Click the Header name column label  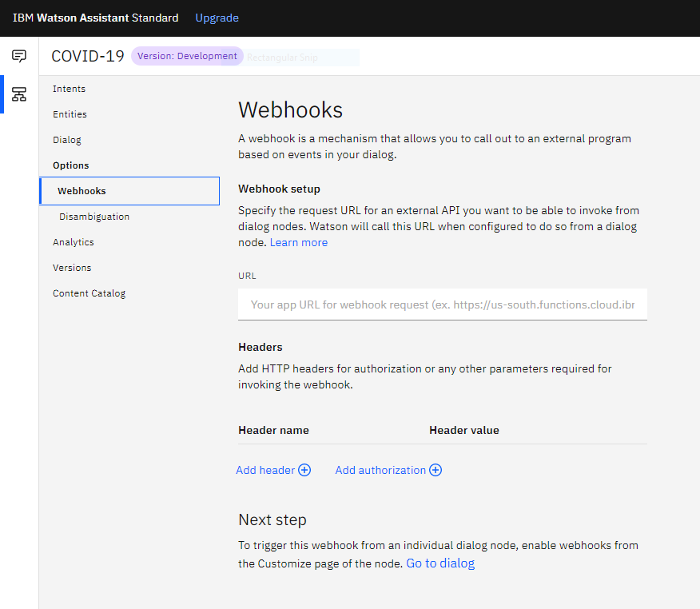coord(273,431)
